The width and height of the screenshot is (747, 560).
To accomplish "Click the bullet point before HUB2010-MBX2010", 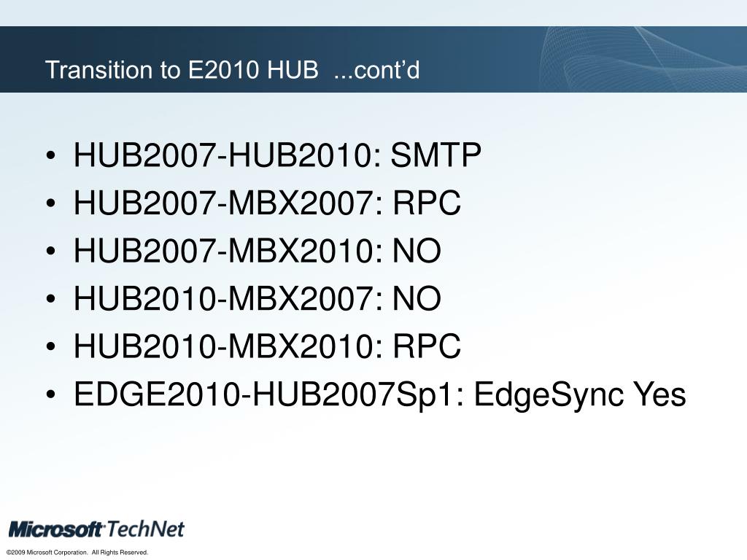I will [51, 346].
